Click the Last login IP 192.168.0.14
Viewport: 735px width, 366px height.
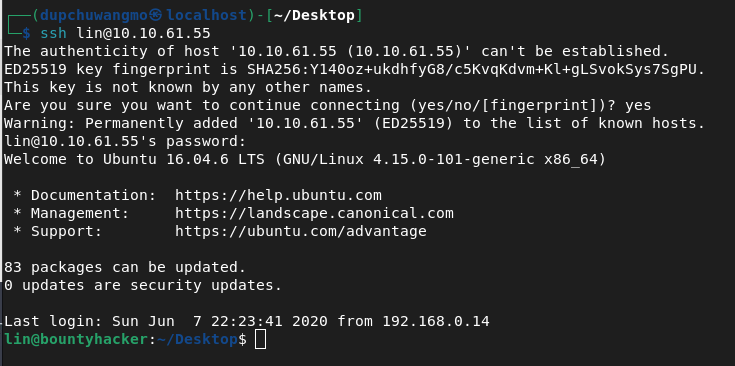pos(436,321)
